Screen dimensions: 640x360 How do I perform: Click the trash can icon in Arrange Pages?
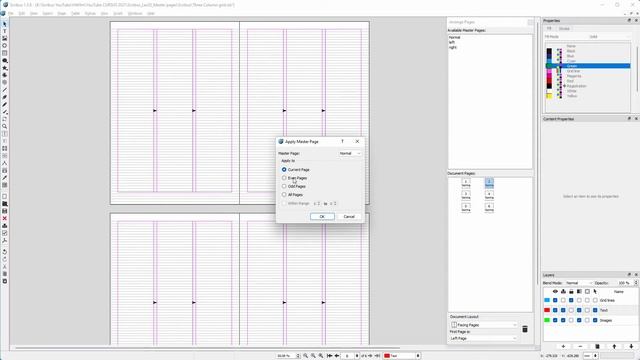pos(525,329)
